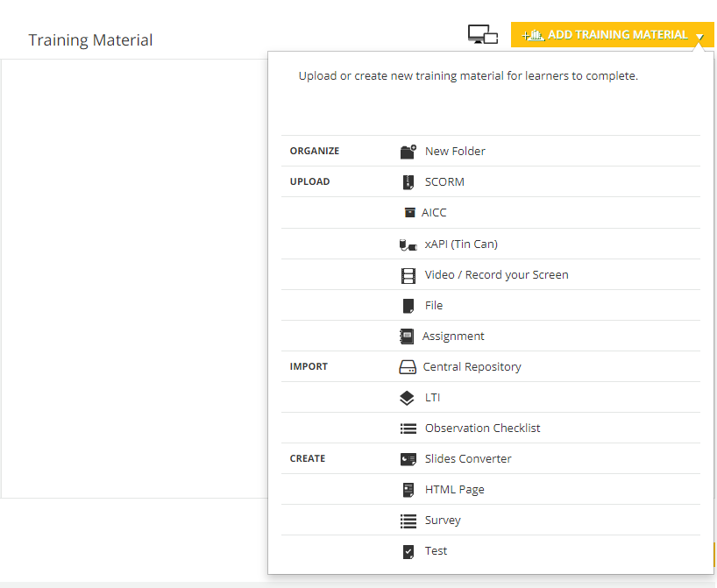Choose Observation Checklist from the menu
The image size is (717, 588).
click(482, 429)
